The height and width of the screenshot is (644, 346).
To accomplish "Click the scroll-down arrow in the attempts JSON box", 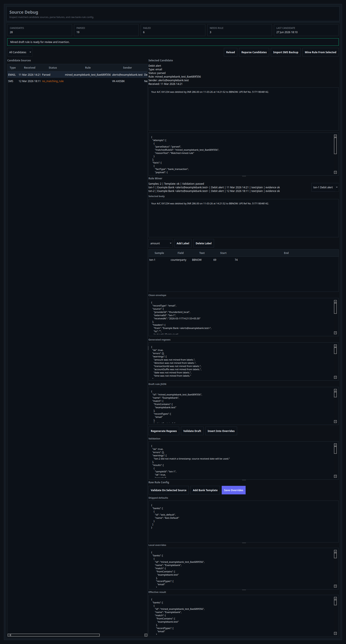I will [335, 172].
